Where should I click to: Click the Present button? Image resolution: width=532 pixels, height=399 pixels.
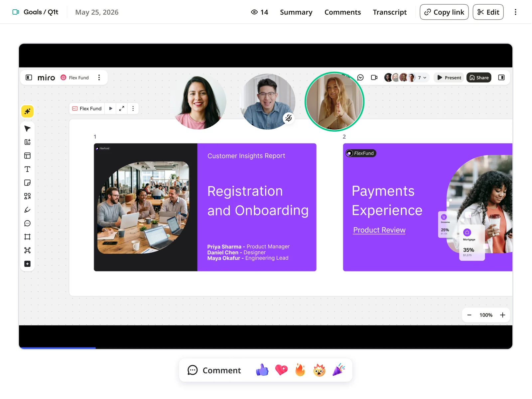point(449,77)
